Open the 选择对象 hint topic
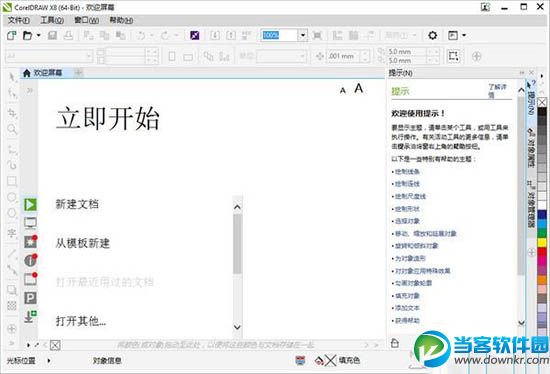 [407, 221]
